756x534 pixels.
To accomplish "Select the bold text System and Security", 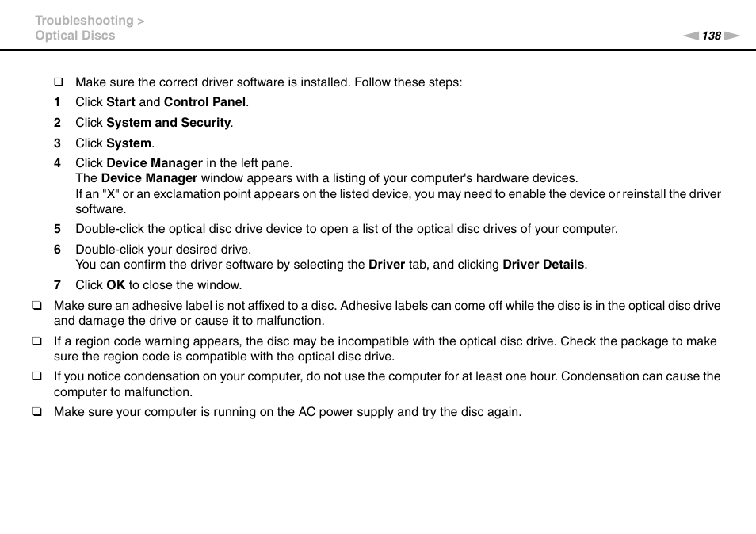I will pyautogui.click(x=168, y=123).
